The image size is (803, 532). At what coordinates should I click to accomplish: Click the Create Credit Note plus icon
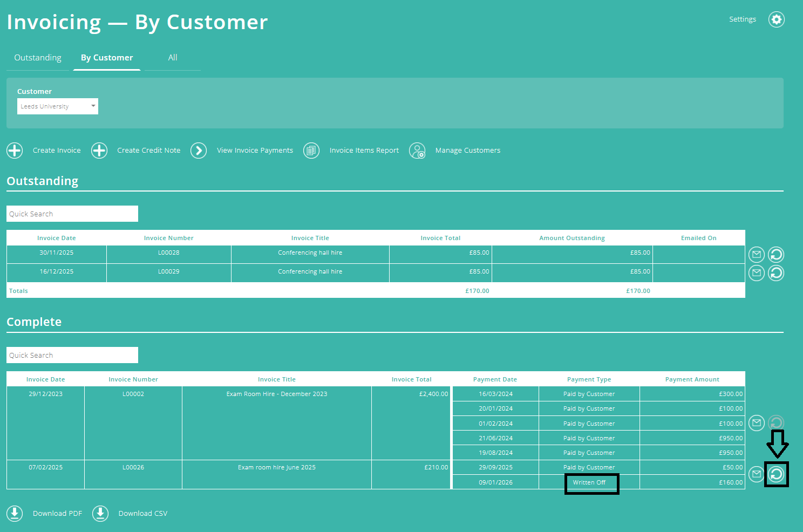pos(99,151)
